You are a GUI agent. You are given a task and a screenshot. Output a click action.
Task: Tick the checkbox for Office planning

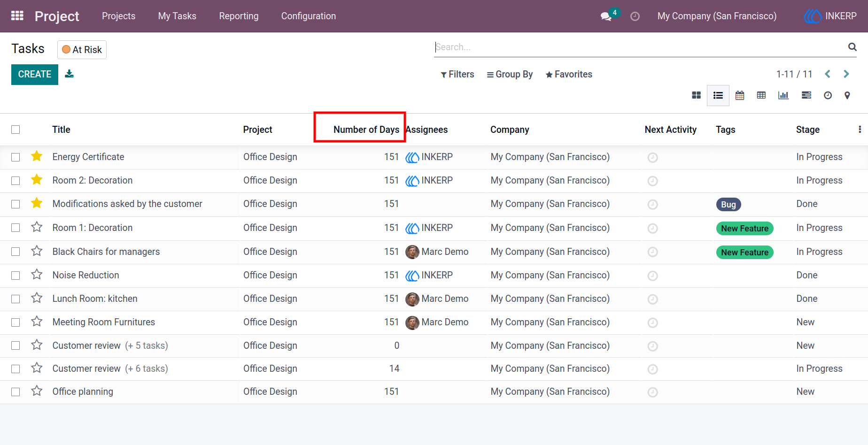click(15, 392)
